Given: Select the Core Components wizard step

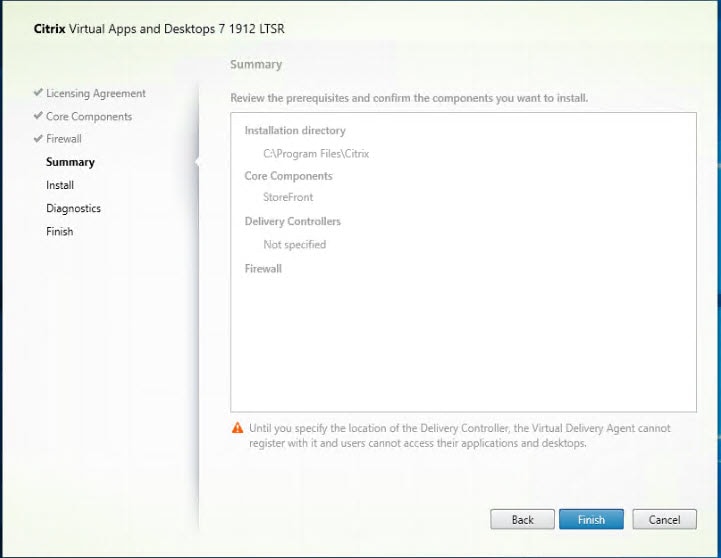Looking at the screenshot, I should tap(89, 116).
